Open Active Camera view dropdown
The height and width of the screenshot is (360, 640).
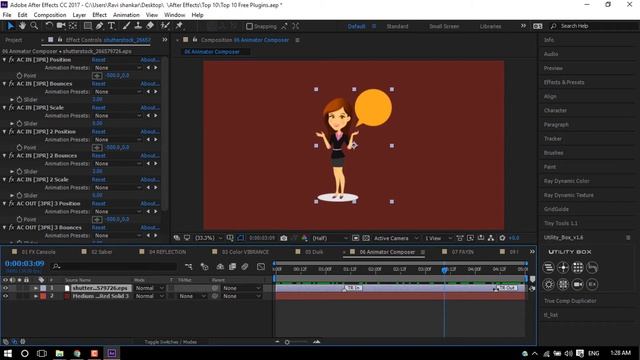[396, 238]
